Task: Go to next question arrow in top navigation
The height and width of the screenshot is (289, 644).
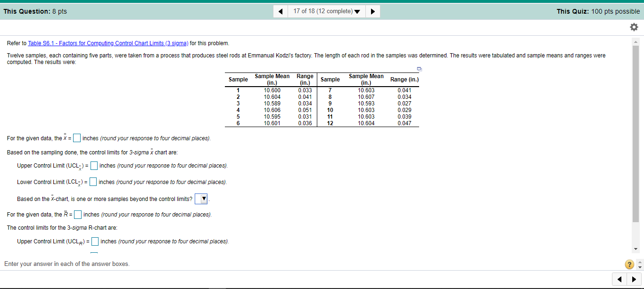Action: pyautogui.click(x=372, y=11)
